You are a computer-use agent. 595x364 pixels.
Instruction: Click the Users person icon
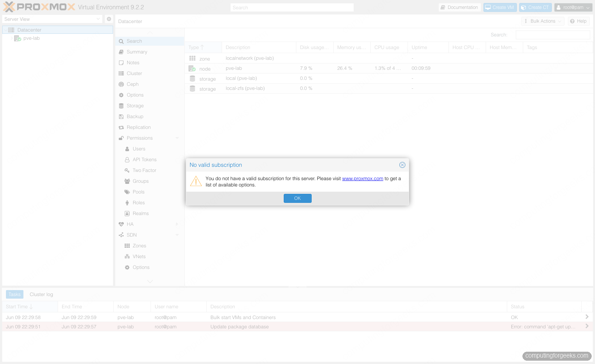(127, 149)
